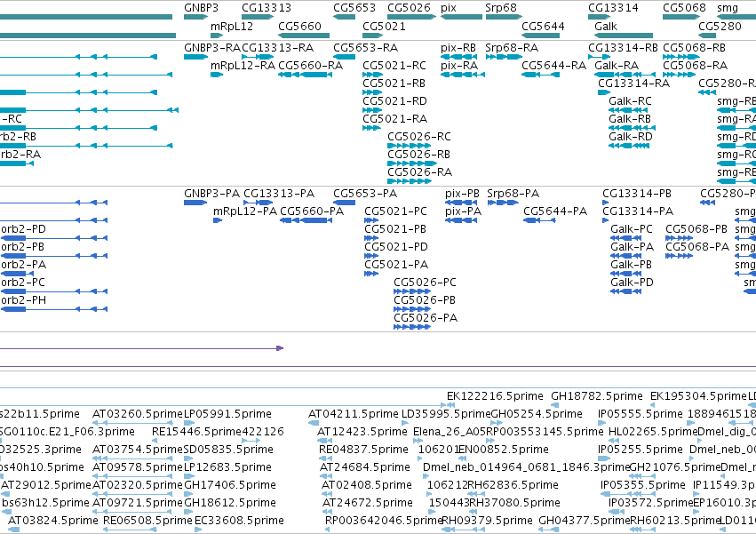This screenshot has width=756, height=534.
Task: Click the GNBP3-PA protein label
Action: click(211, 194)
